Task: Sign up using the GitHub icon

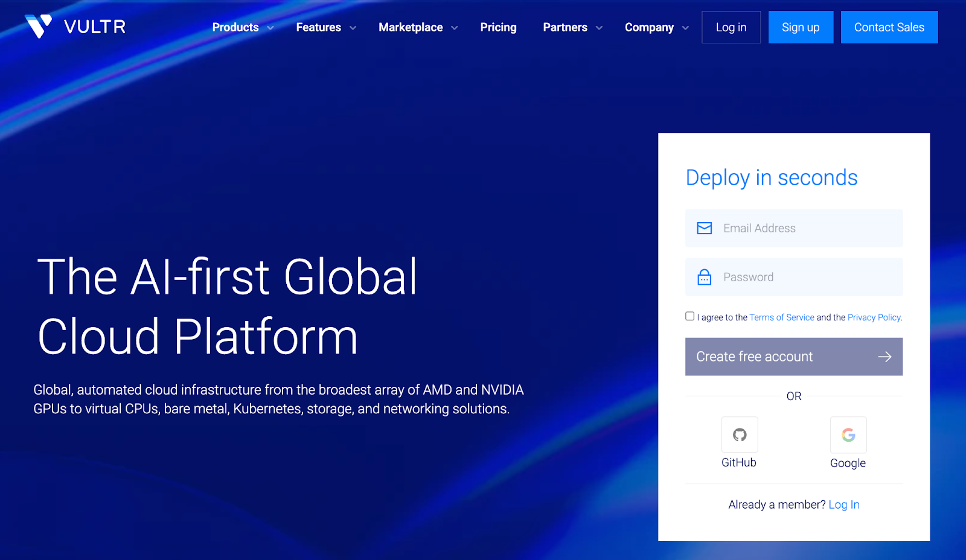Action: coord(738,434)
